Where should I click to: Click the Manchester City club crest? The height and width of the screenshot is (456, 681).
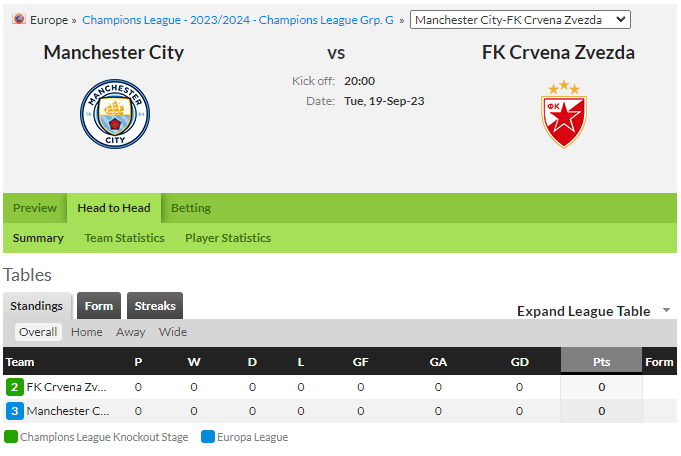click(115, 114)
